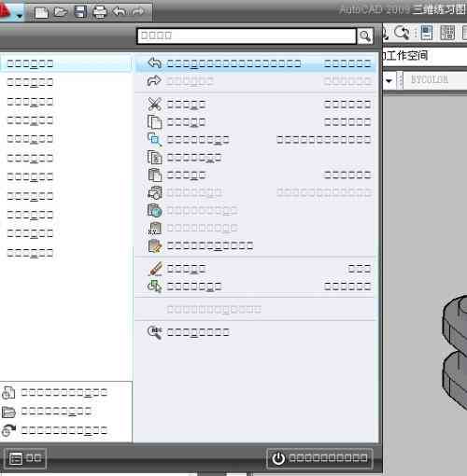
Task: Click the Print icon in quick access toolbar
Action: coord(100,12)
